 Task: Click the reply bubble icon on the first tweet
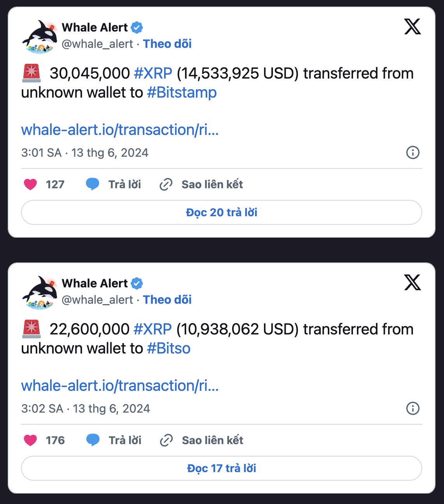(93, 184)
